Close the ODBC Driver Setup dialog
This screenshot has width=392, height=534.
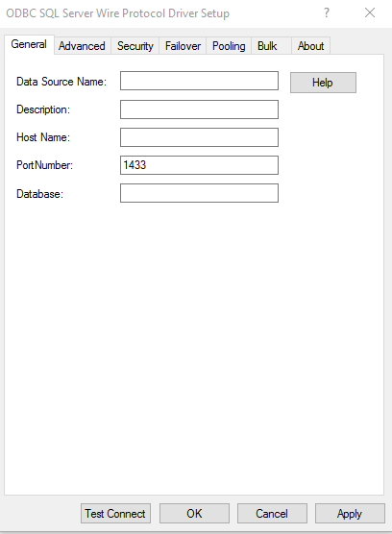tap(370, 12)
